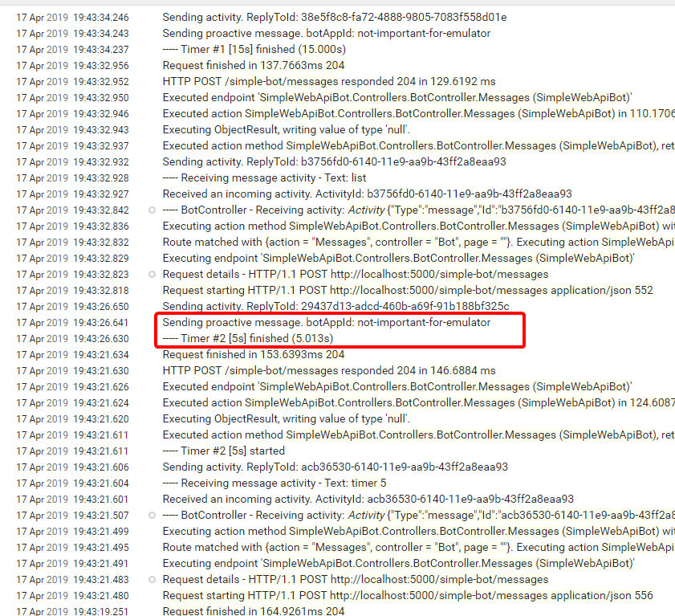Select the Executed endpoint event at 19:43:32.950
Viewport: 675px width, 616px height.
coord(397,97)
